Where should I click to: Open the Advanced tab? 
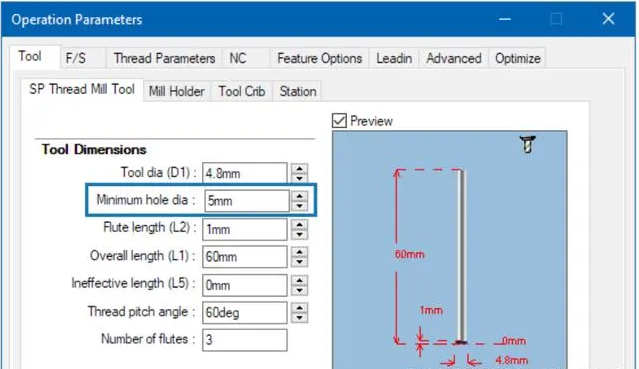pos(454,58)
